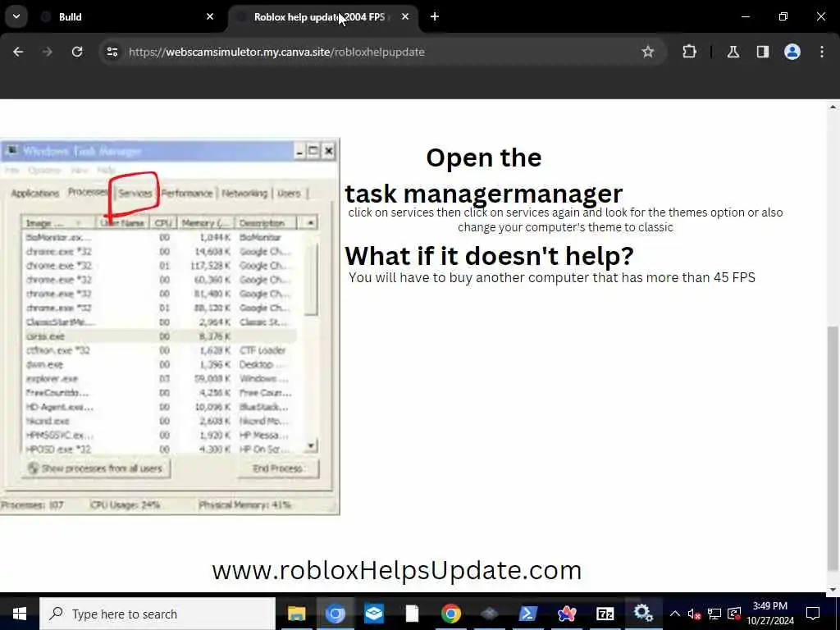Minimize the browser window
This screenshot has width=840, height=630.
click(x=745, y=17)
